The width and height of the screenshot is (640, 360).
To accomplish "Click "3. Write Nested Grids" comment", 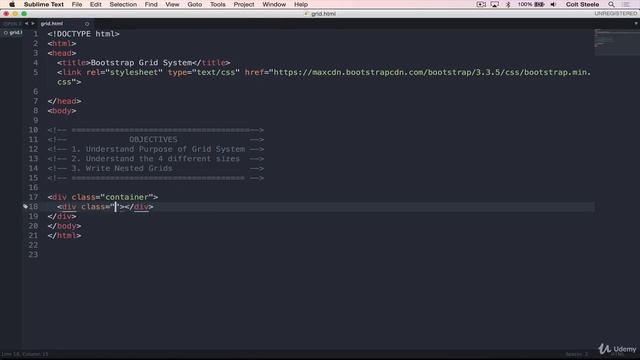I will (122, 169).
